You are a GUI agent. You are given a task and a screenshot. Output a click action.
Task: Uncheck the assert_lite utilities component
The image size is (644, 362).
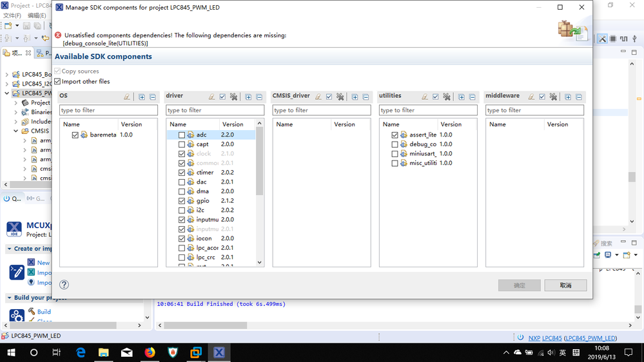click(x=395, y=135)
